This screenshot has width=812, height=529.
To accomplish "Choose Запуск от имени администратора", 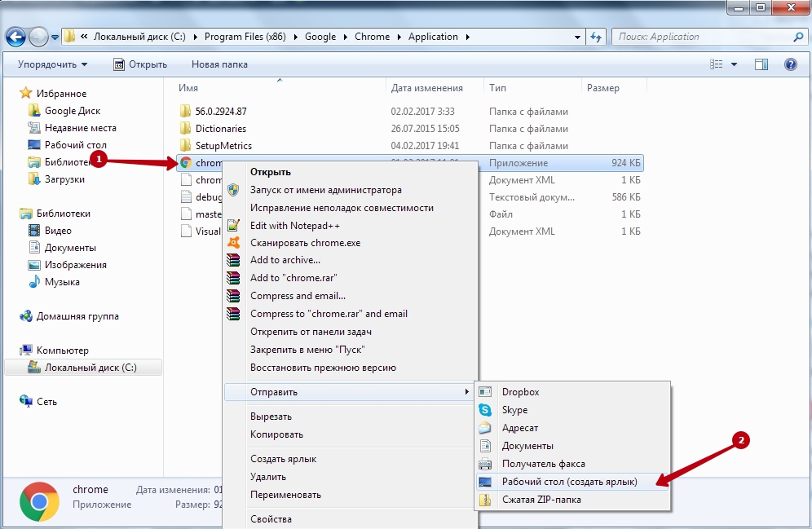I will coord(351,189).
